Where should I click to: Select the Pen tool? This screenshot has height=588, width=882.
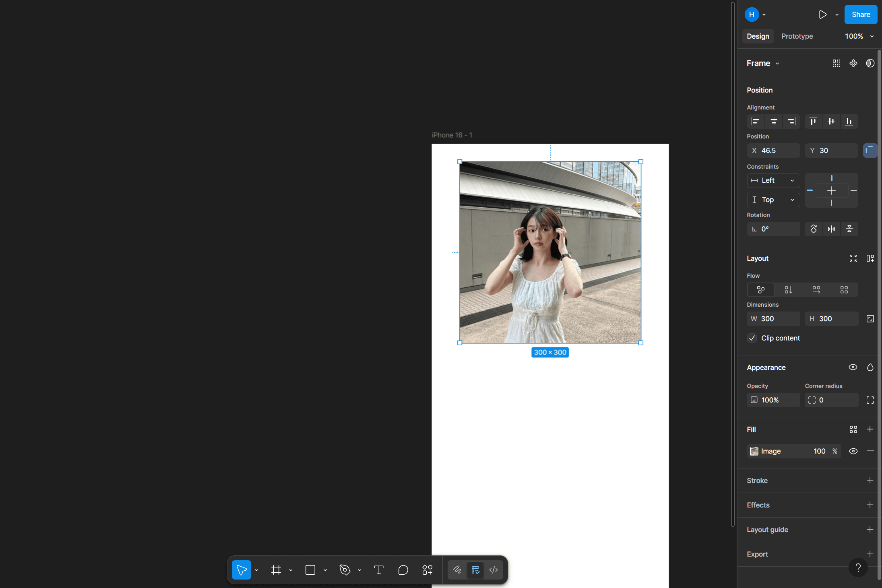tap(345, 570)
